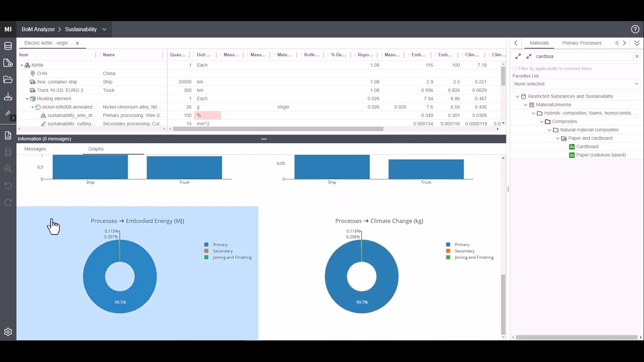Click the calculator icon in sidebar
Viewport: 644px width, 362px height.
[8, 152]
